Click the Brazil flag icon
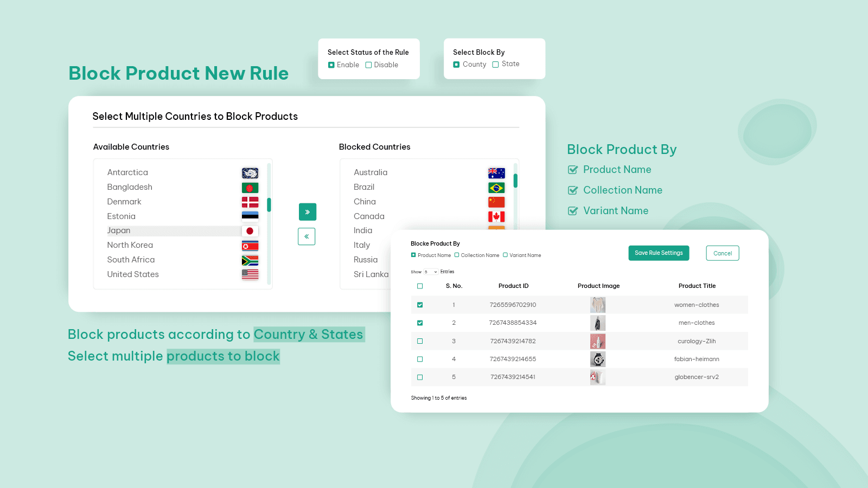 point(496,188)
